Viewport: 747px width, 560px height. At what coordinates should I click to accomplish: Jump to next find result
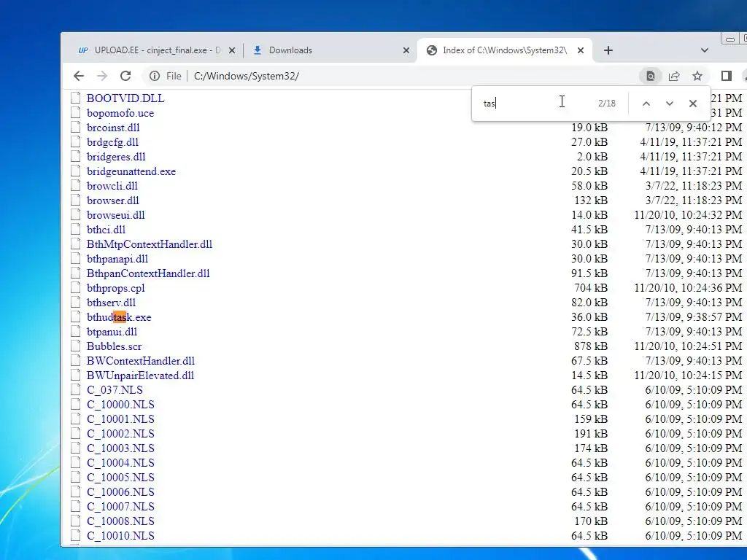670,104
